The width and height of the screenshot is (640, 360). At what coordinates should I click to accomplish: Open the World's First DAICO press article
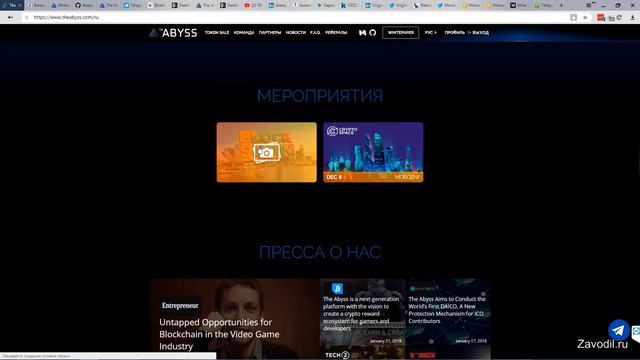(448, 313)
